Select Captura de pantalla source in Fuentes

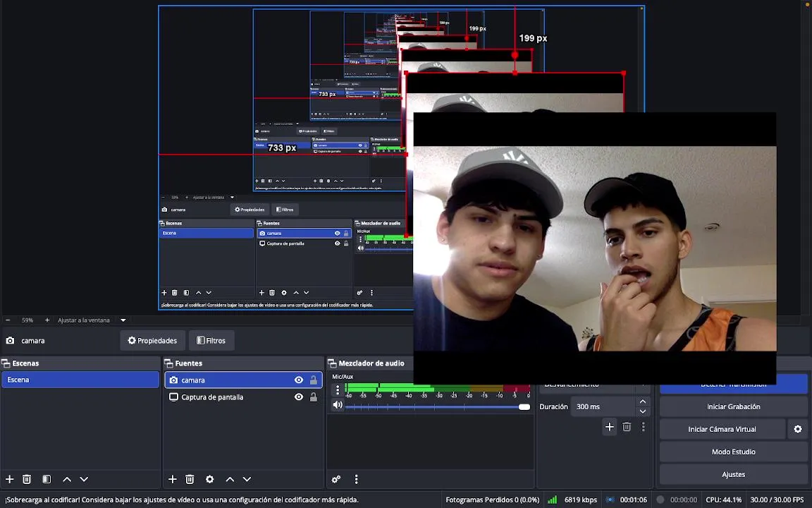click(x=243, y=397)
